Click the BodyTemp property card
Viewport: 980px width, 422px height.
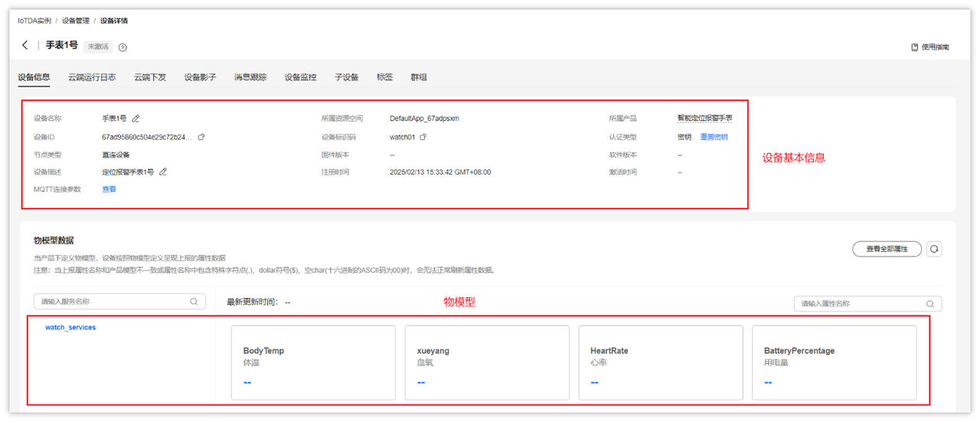click(313, 363)
